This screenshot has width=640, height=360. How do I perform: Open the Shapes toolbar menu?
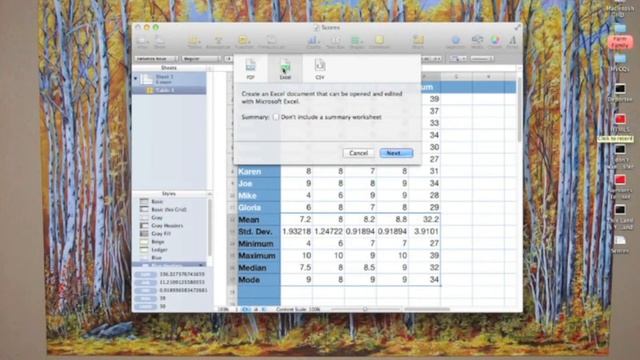click(x=357, y=41)
